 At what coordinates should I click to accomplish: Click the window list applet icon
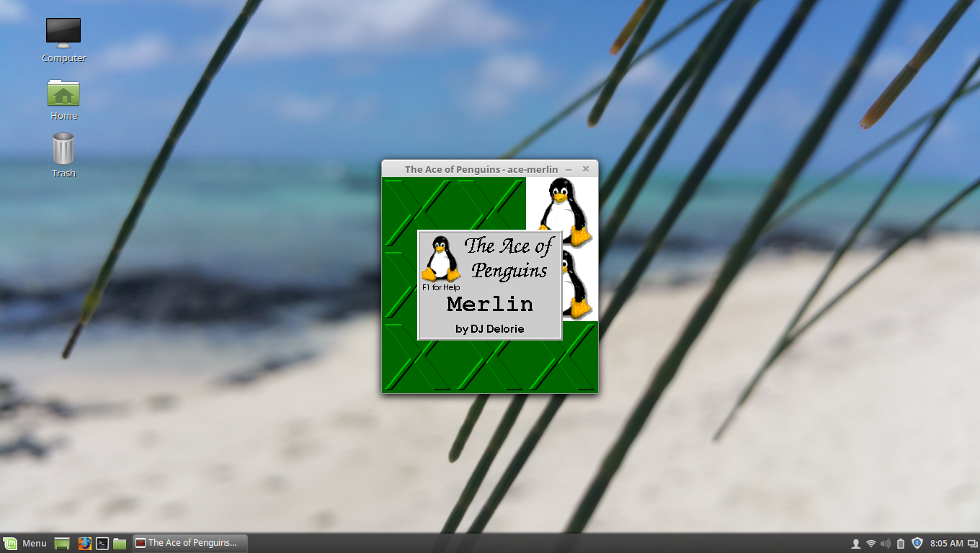pos(973,543)
